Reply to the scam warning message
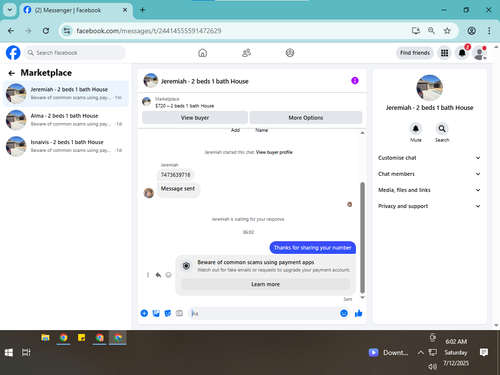This screenshot has width=500, height=375. tap(158, 275)
